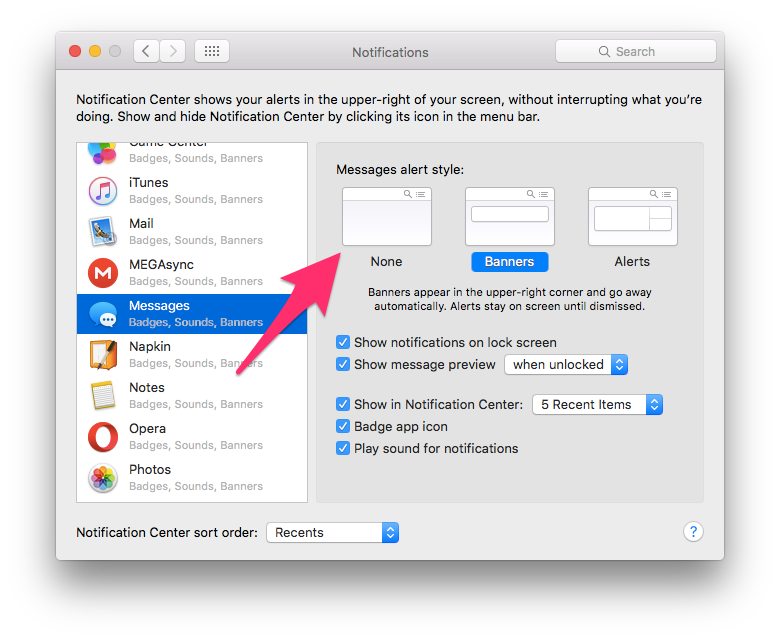Turn off Play sound for notifications

point(343,449)
